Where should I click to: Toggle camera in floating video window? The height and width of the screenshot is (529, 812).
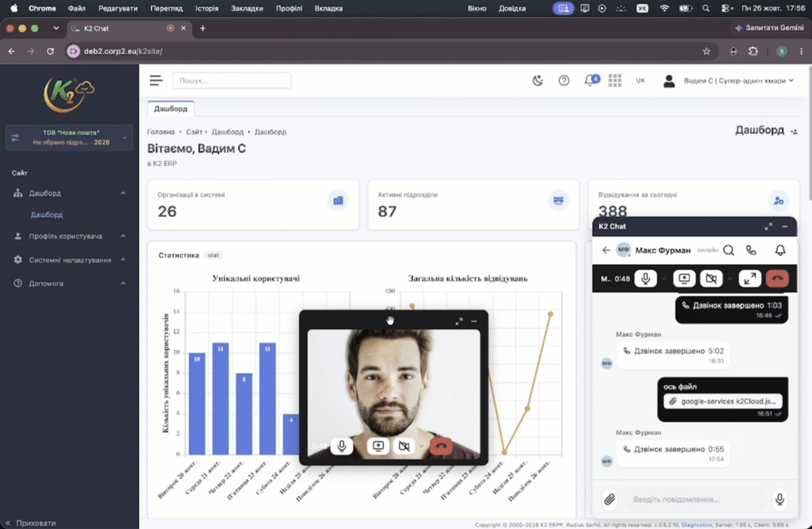point(404,446)
